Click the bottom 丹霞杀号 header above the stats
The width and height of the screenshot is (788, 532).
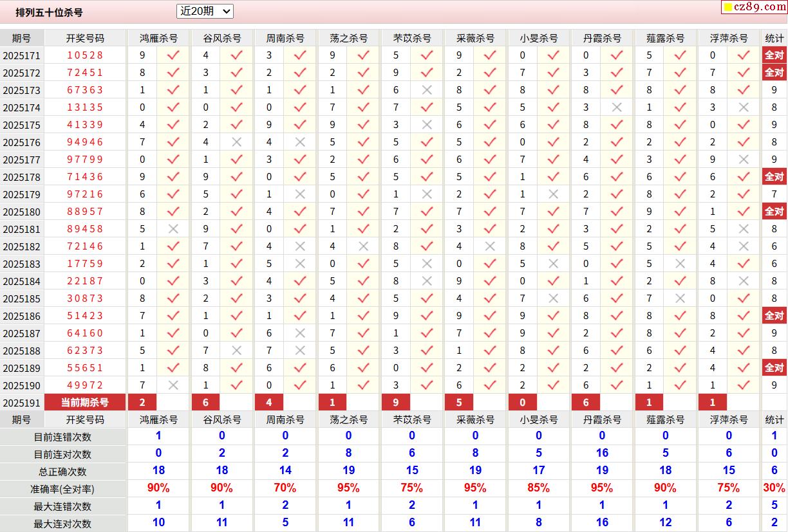pos(602,419)
